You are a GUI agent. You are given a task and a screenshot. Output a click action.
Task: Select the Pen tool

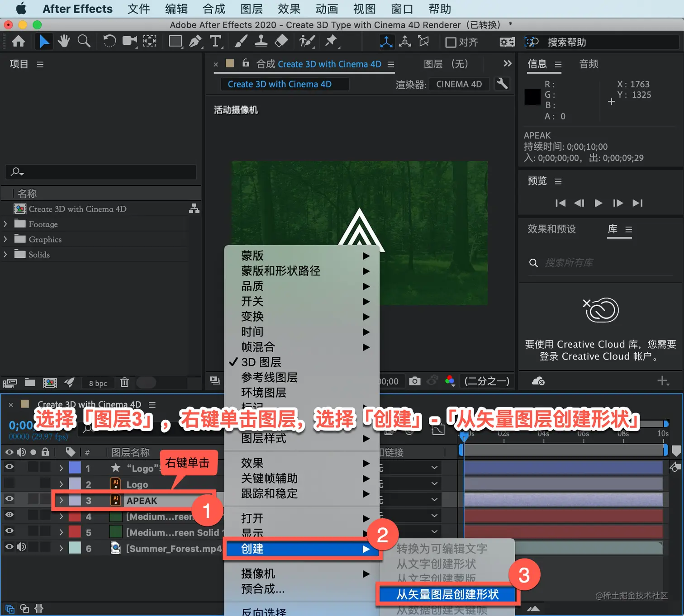[x=195, y=42]
